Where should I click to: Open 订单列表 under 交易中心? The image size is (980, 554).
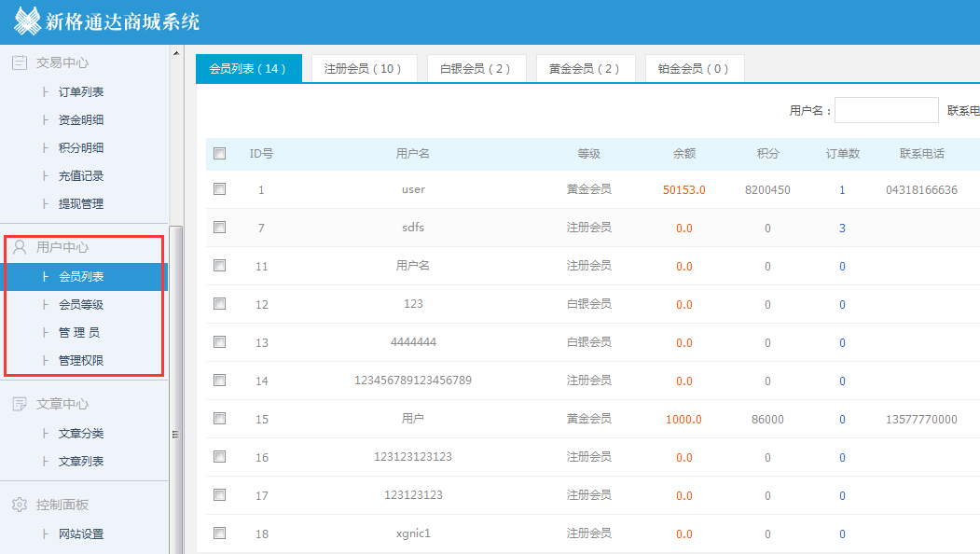click(x=81, y=92)
